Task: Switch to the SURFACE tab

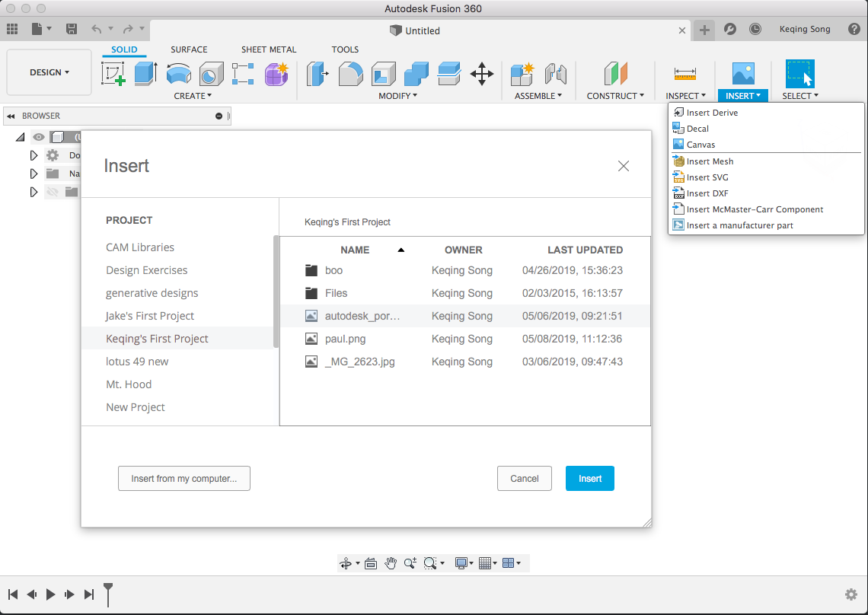Action: point(189,49)
